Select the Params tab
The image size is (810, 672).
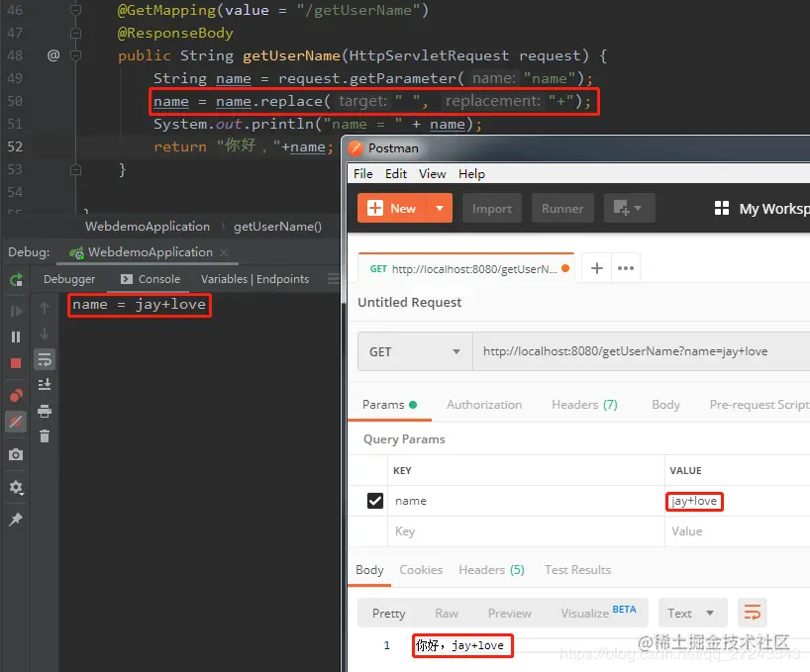389,405
